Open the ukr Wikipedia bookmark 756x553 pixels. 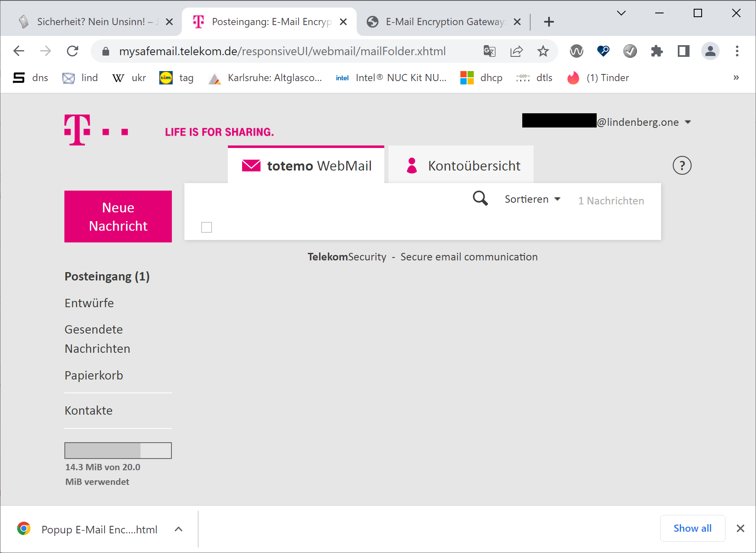129,78
